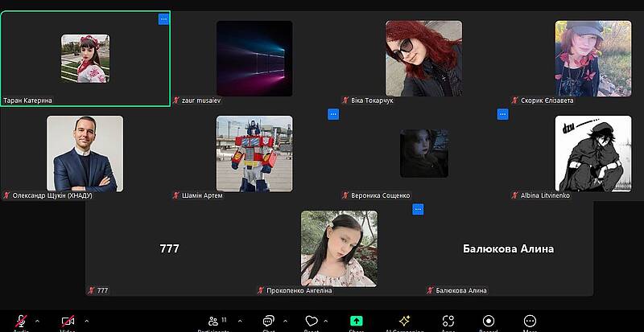Start video with the camera button
The image size is (644, 332).
(68, 321)
